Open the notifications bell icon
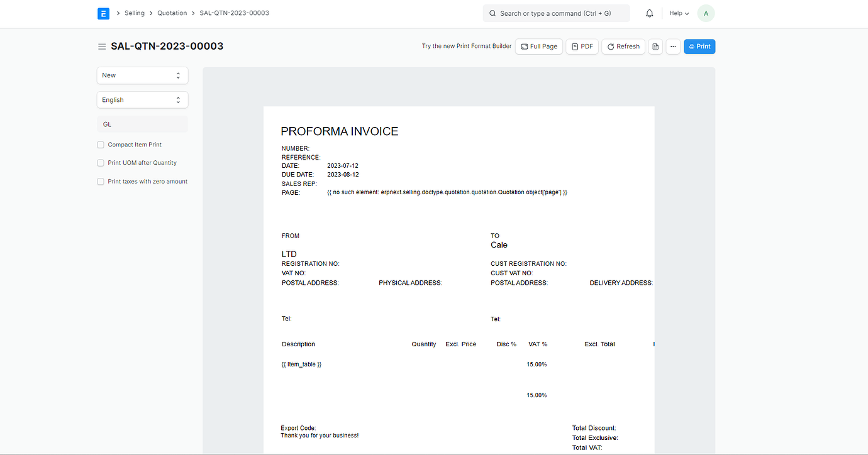This screenshot has width=868, height=455. click(x=650, y=13)
